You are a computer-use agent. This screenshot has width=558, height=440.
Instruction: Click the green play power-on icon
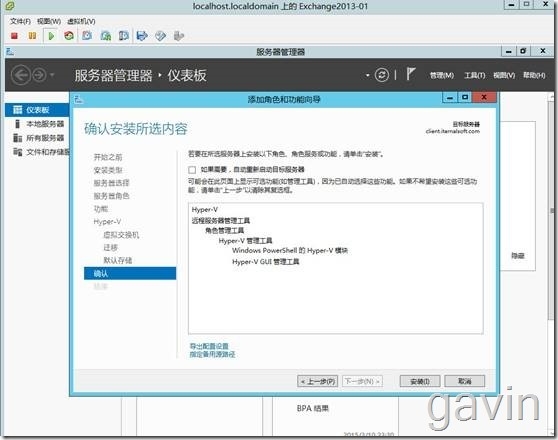coord(51,36)
